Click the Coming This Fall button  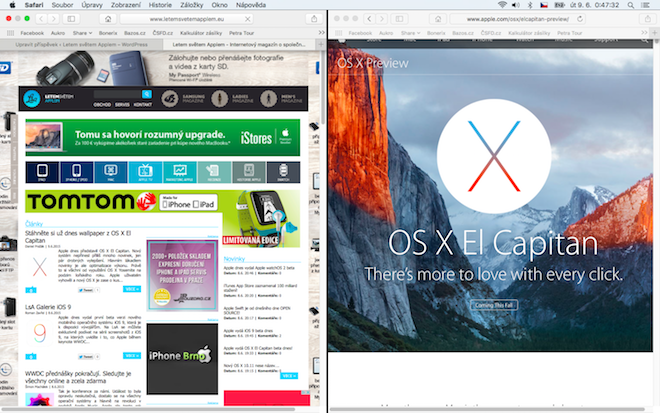click(494, 305)
